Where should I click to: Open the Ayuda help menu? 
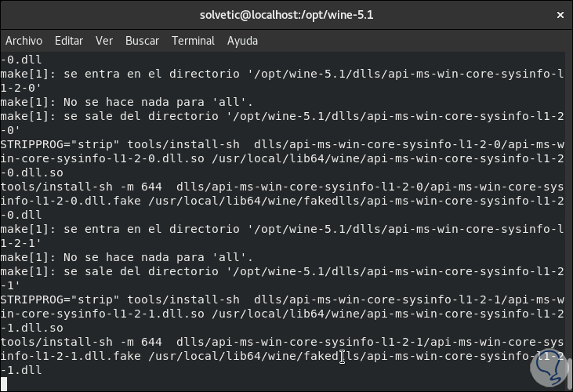coord(242,41)
